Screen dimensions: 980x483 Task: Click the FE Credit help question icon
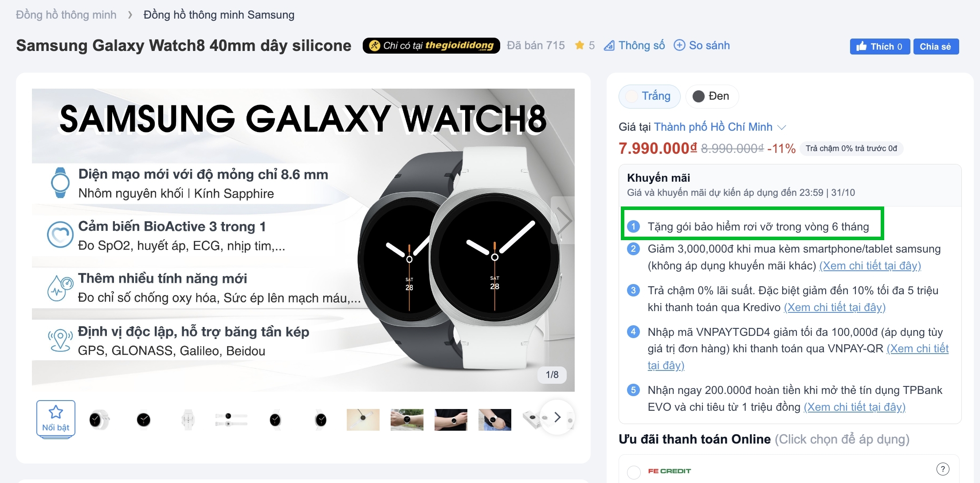(x=943, y=469)
